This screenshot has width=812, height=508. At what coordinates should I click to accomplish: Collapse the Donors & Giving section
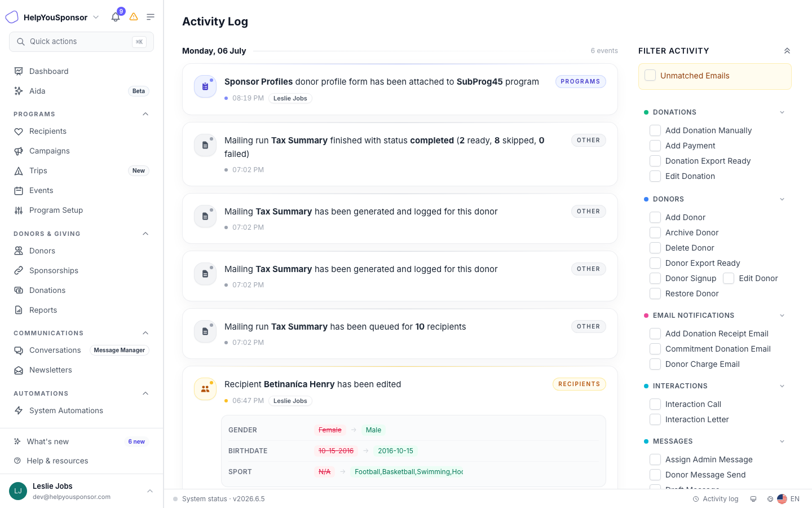pos(145,234)
